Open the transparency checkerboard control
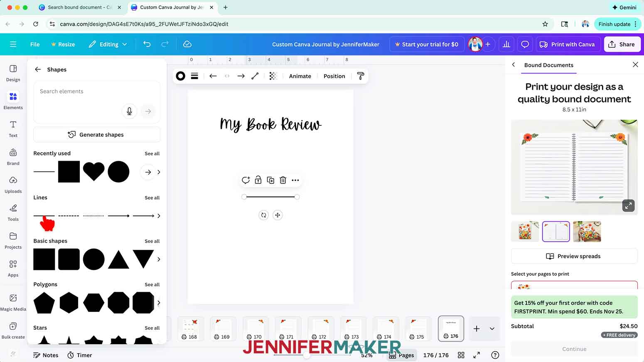644x362 pixels. 273,76
